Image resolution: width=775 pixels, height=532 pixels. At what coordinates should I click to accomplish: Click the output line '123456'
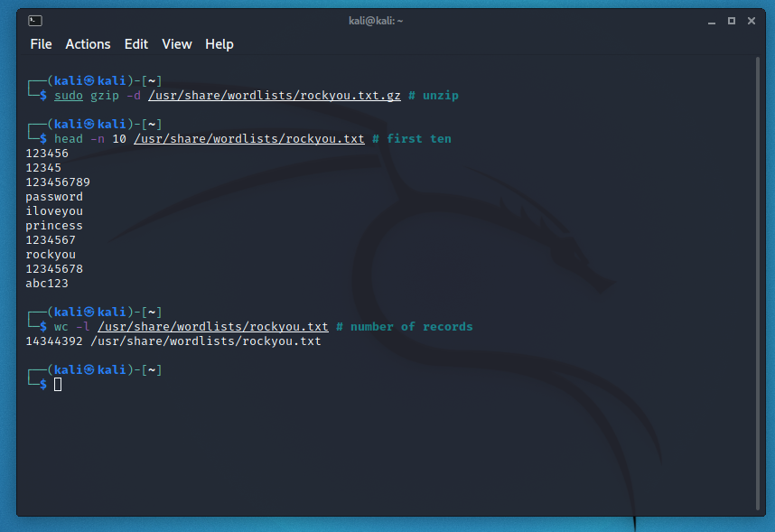(47, 154)
